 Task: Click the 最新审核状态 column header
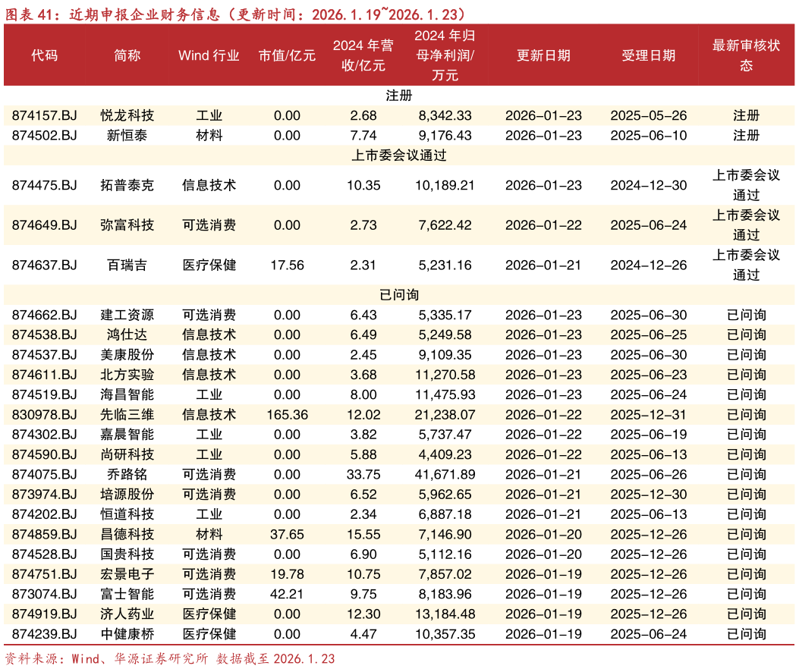[x=746, y=55]
